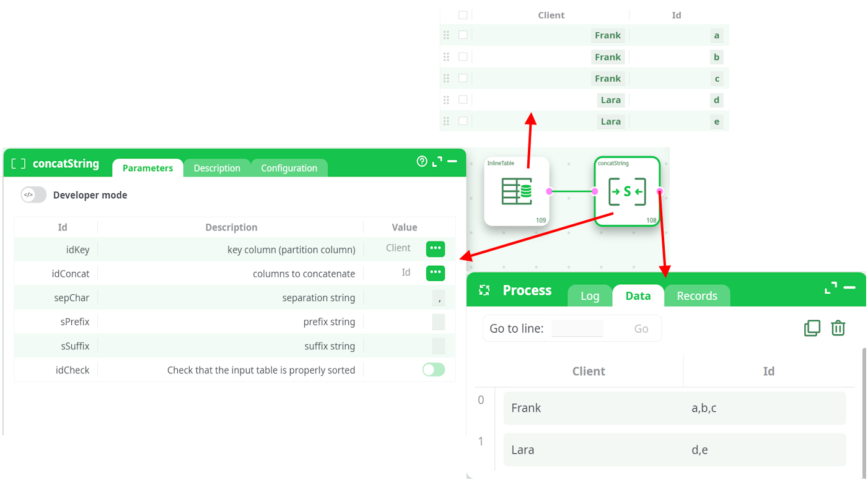This screenshot has height=480, width=868.
Task: Select the concatString node on canvas
Action: point(626,191)
